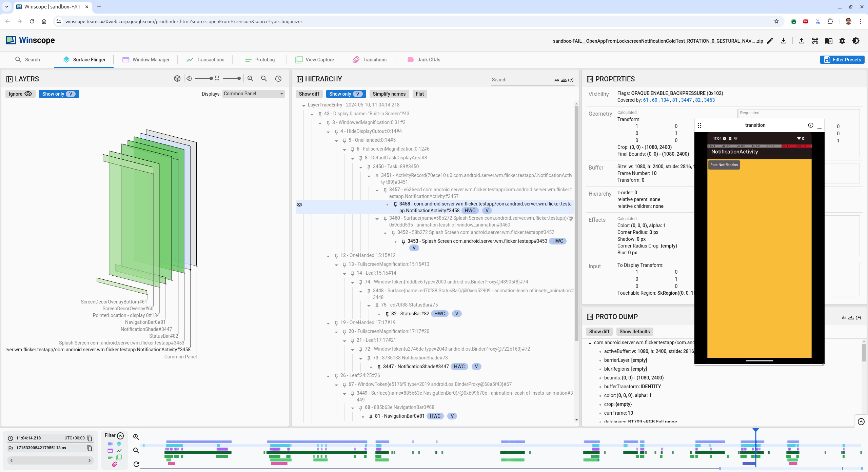The height and width of the screenshot is (472, 868).
Task: Toggle Show only V in Hierarchy panel
Action: point(346,94)
